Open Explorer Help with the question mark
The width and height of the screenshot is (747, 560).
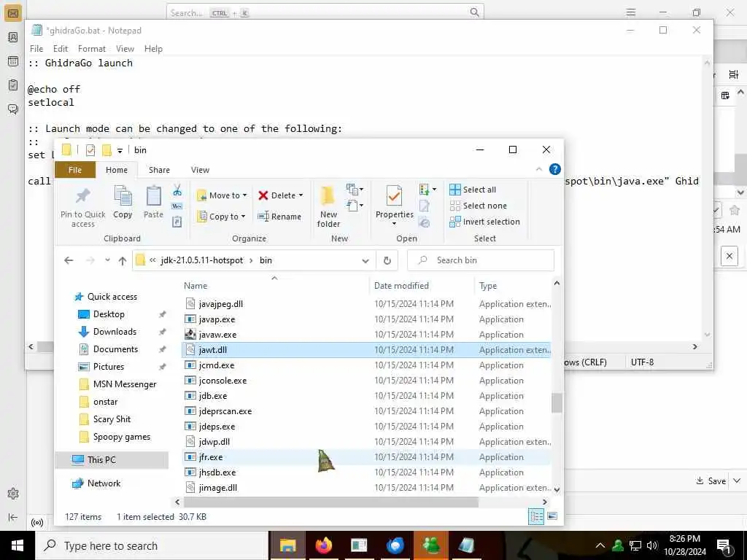pyautogui.click(x=554, y=169)
